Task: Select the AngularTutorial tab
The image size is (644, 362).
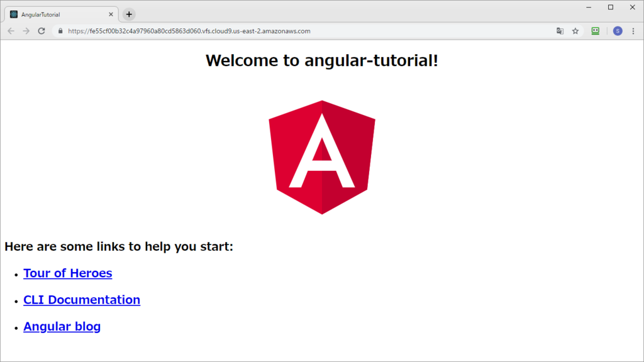Action: pos(62,14)
